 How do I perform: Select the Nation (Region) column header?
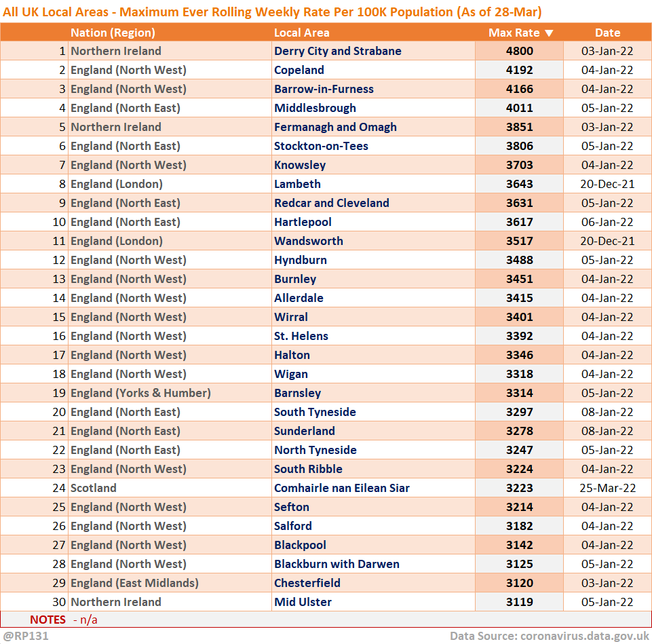[x=113, y=33]
